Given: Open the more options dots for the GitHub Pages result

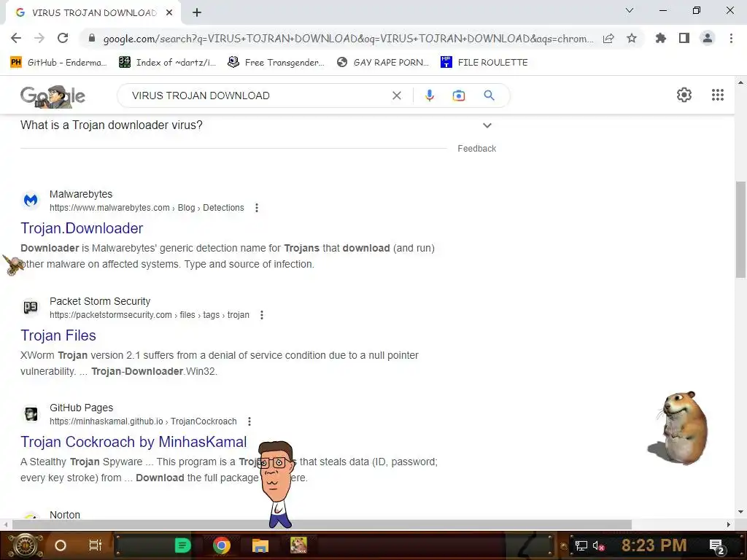Looking at the screenshot, I should pos(249,421).
